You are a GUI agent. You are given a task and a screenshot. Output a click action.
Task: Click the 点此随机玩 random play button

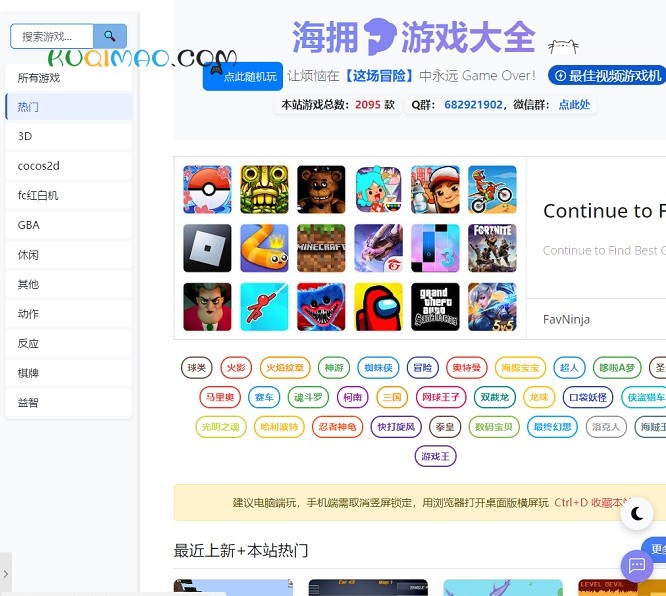point(243,76)
